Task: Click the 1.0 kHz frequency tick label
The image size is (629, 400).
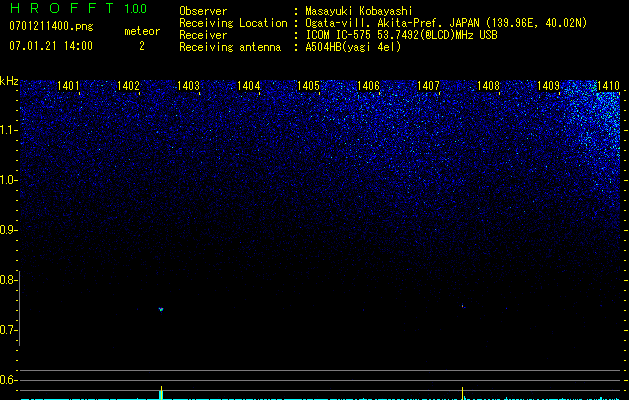Action: (8, 180)
